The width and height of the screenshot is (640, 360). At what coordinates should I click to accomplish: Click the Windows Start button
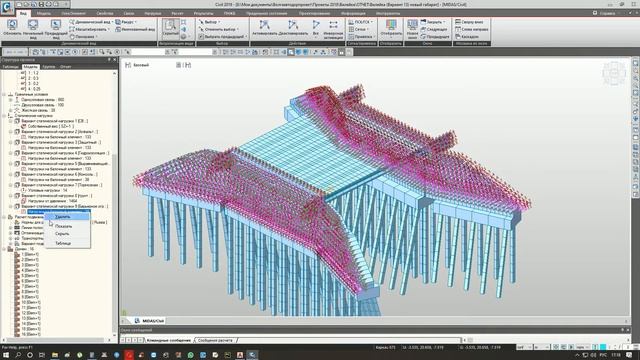click(x=6, y=355)
